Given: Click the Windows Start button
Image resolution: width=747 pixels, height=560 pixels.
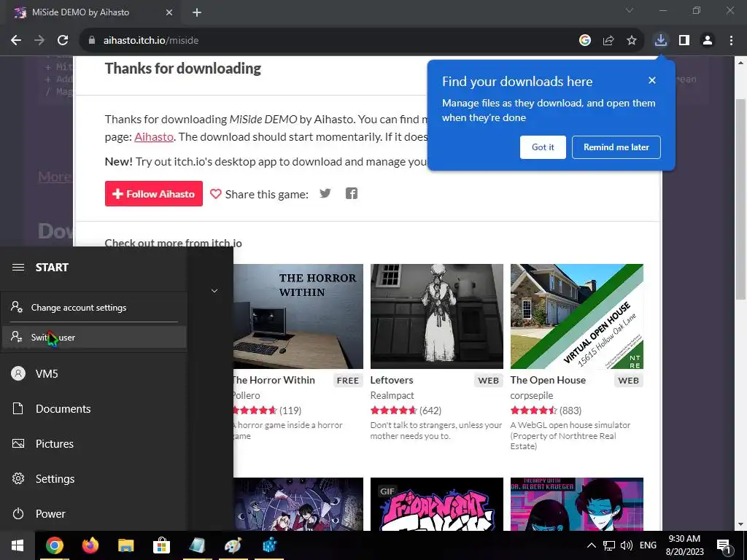Looking at the screenshot, I should (18, 545).
